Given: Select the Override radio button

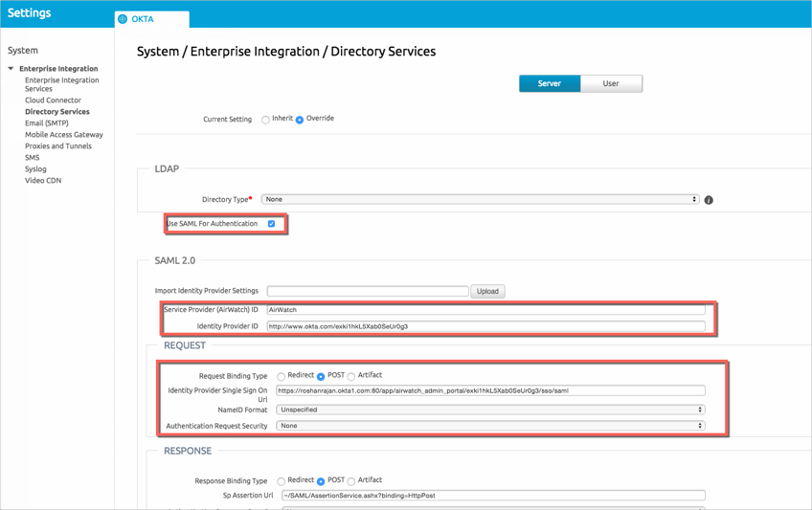Looking at the screenshot, I should (x=300, y=120).
